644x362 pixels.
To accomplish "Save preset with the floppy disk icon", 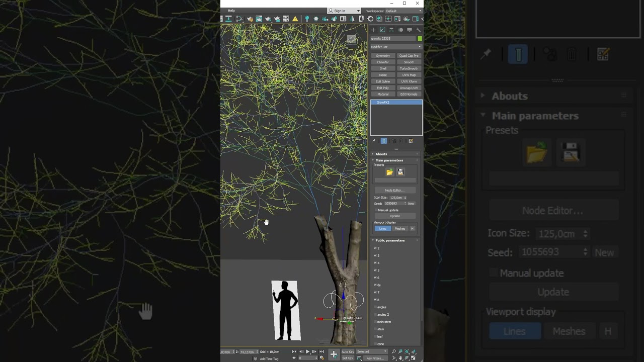I will [x=400, y=172].
